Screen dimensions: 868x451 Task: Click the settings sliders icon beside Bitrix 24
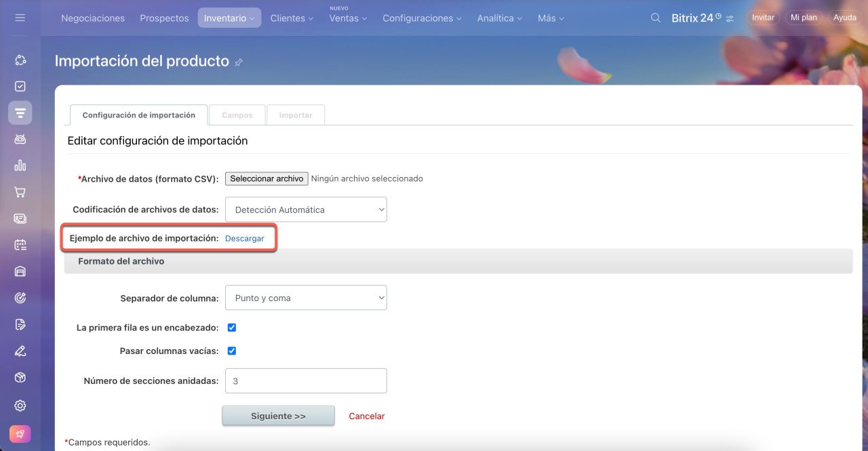(x=730, y=19)
